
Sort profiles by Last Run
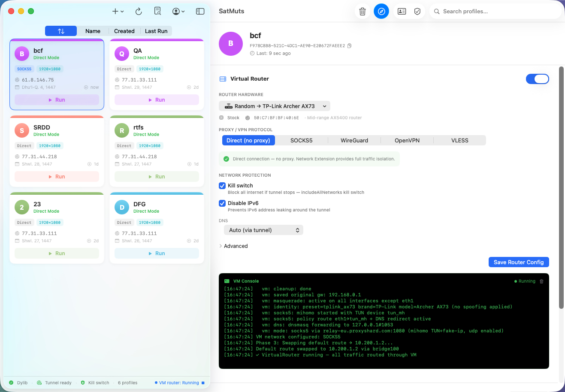pos(156,31)
